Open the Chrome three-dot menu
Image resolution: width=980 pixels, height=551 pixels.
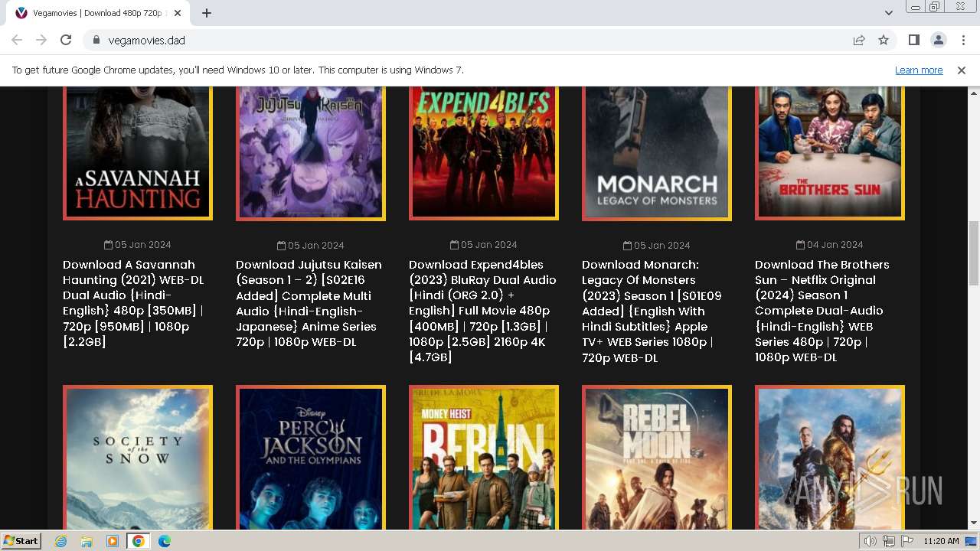[962, 40]
